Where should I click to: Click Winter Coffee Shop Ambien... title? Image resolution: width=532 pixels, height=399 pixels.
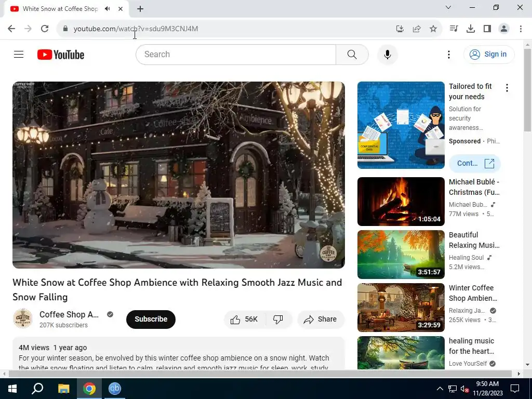[473, 293]
